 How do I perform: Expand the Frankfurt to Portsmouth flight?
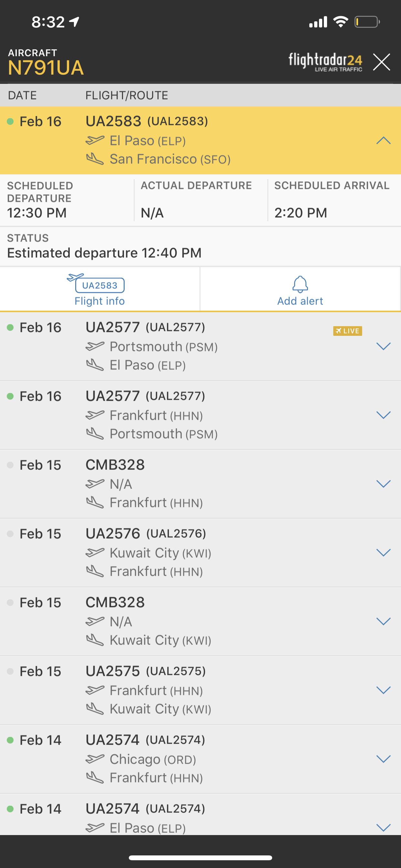pos(383,415)
